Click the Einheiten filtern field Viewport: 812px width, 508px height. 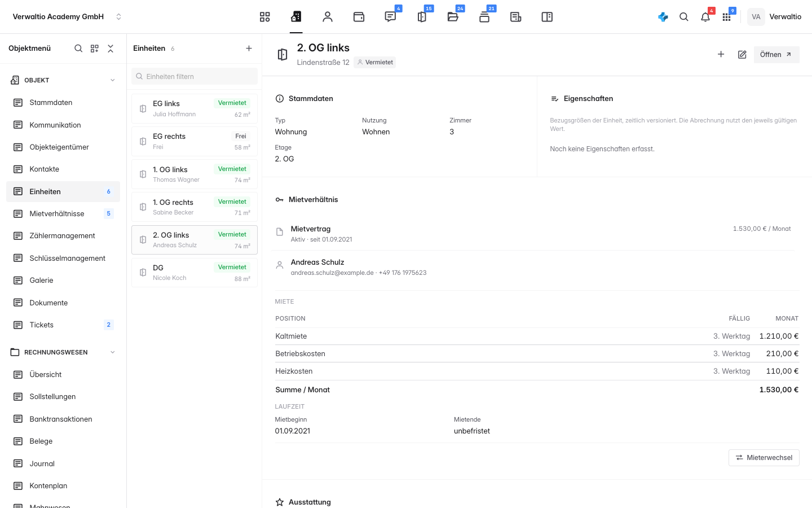(195, 76)
